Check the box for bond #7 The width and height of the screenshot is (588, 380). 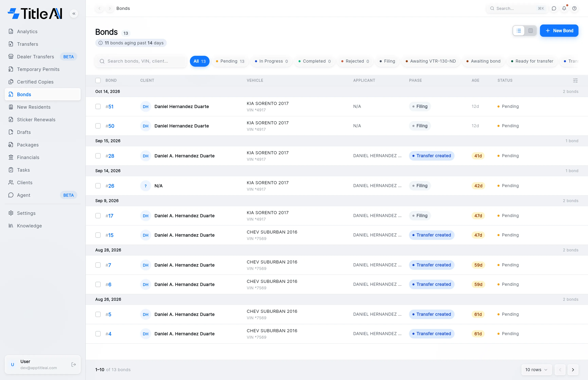(98, 265)
